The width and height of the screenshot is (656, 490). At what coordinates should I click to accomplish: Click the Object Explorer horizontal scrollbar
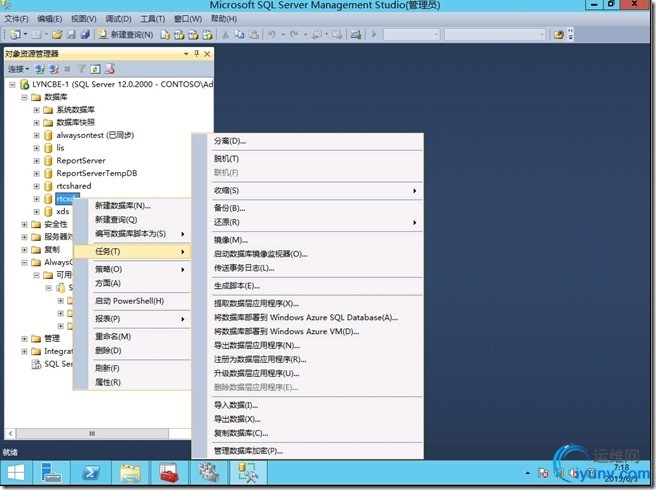click(x=92, y=434)
